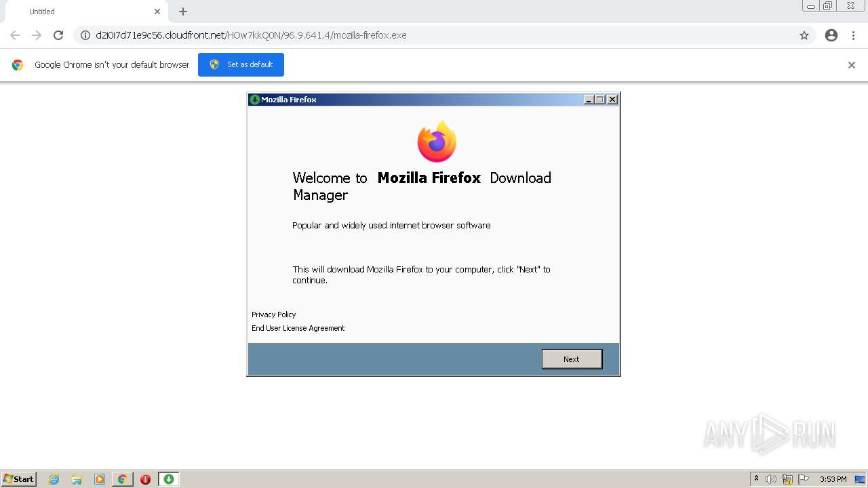The image size is (868, 488).
Task: Maximize the Mozilla Firefox installer window
Action: tap(599, 100)
